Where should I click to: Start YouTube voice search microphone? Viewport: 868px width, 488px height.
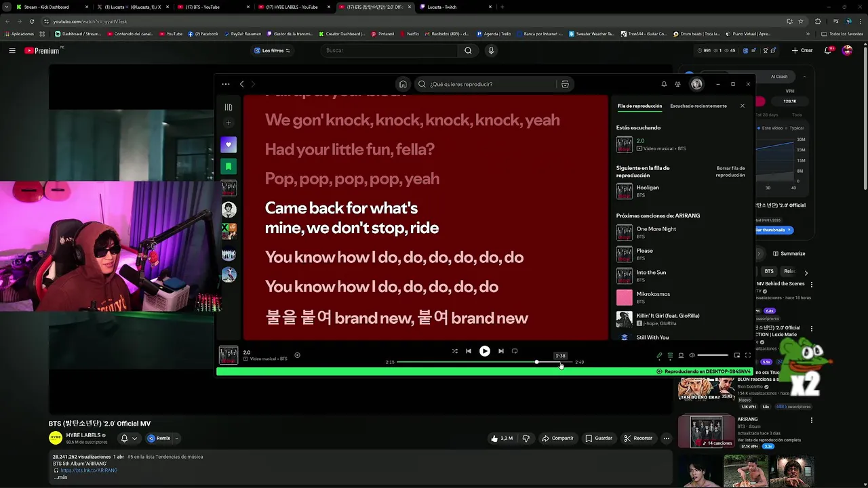[x=491, y=51]
